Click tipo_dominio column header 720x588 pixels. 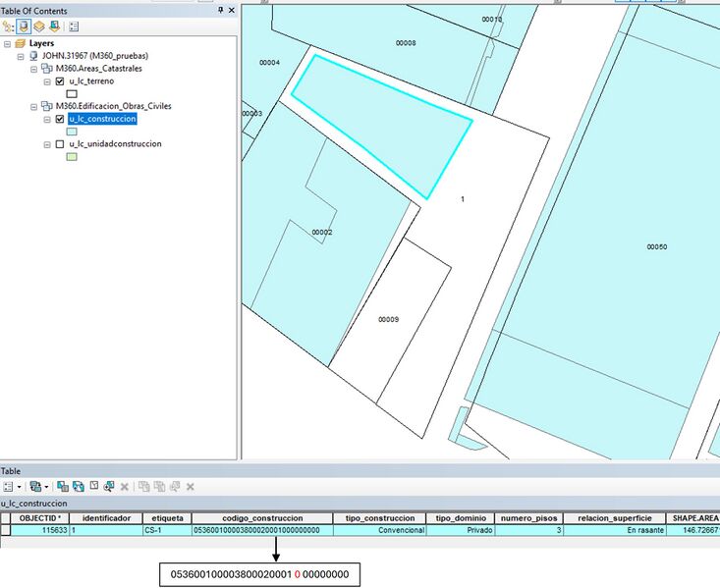coord(461,518)
